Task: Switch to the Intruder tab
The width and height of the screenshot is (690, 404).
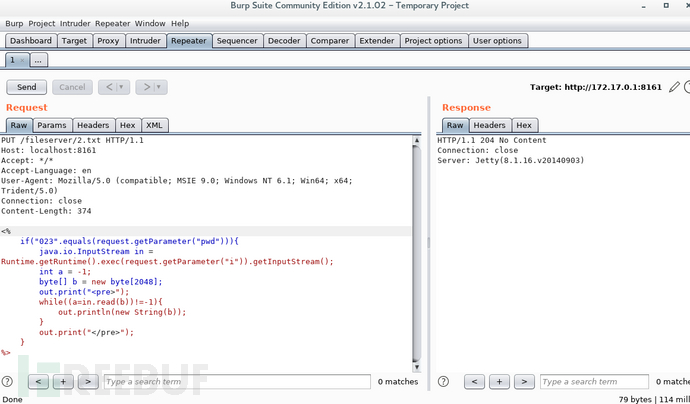Action: coord(145,41)
